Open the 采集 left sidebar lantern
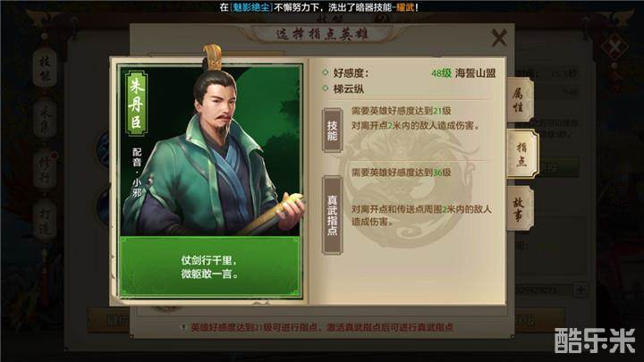The height and width of the screenshot is (362, 644). [45, 118]
